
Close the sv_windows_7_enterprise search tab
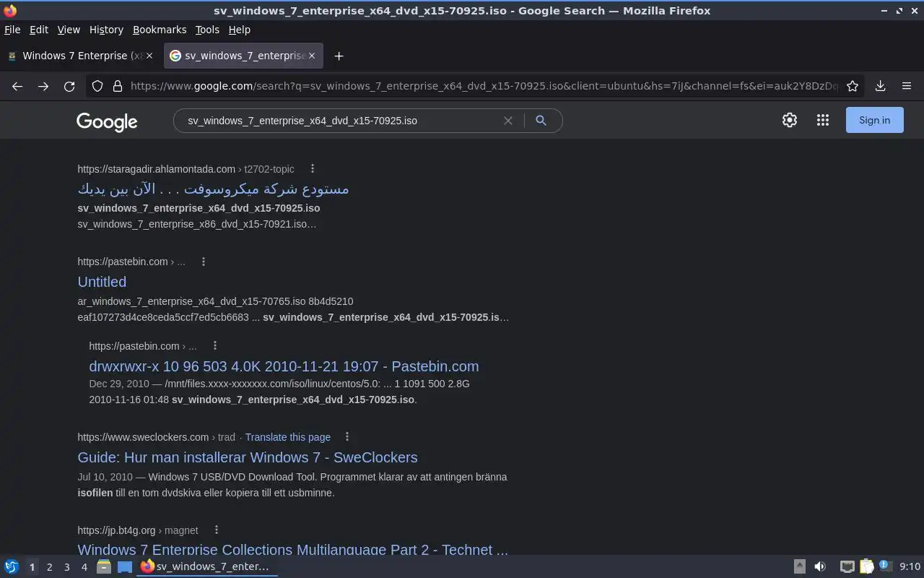click(312, 56)
